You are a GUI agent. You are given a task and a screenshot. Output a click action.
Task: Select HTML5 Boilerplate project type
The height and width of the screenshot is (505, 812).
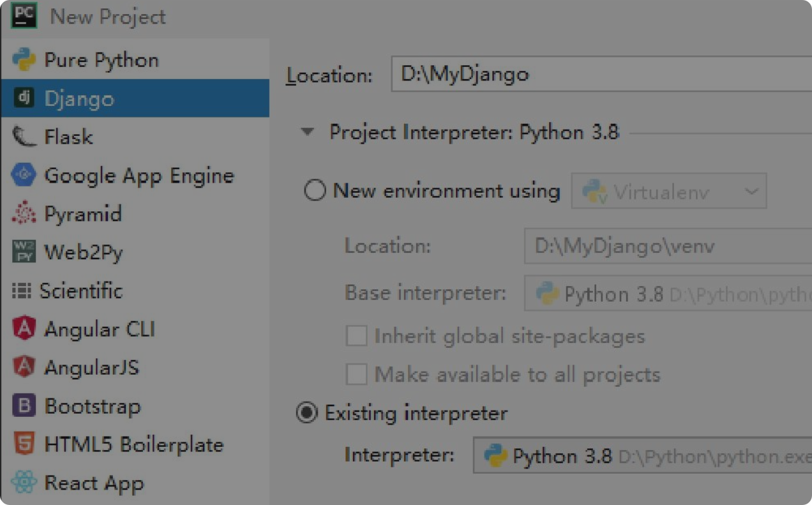click(135, 444)
